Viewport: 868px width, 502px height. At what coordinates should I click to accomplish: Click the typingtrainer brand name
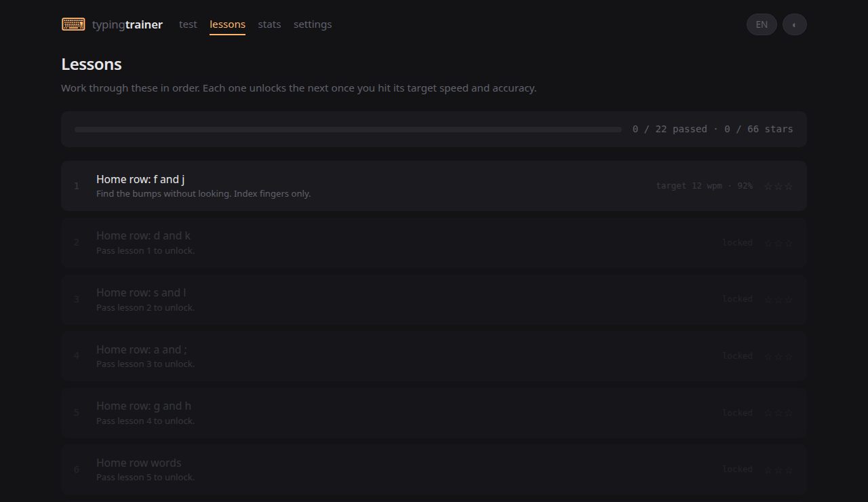point(127,24)
